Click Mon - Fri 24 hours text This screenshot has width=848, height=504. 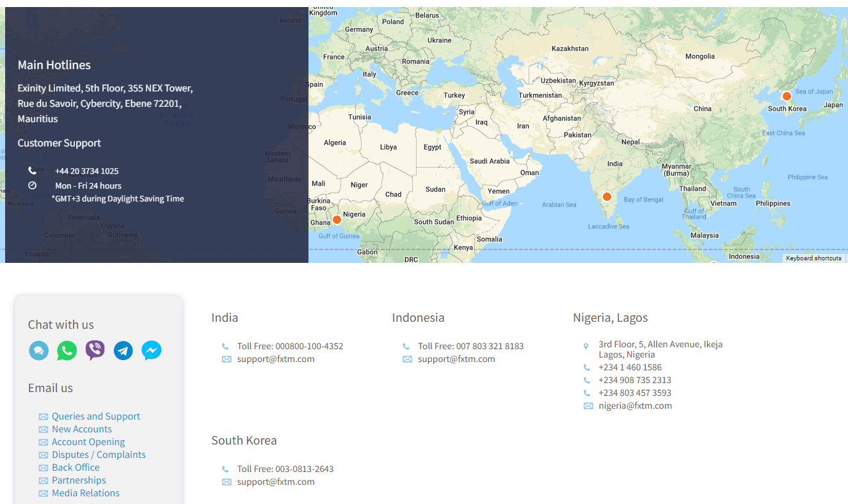coord(88,185)
